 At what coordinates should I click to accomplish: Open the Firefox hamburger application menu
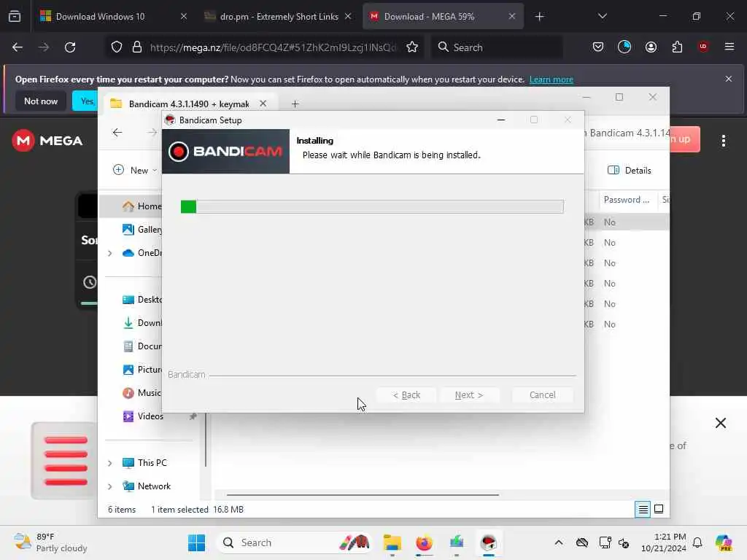click(729, 47)
